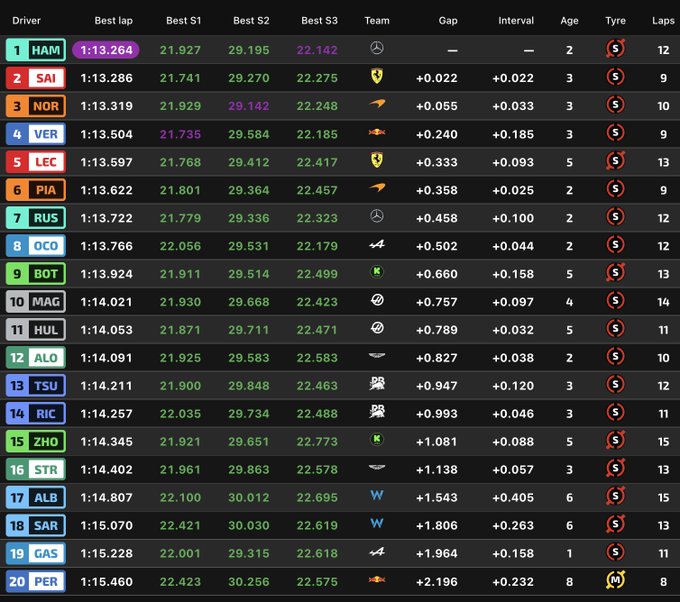Screen dimensions: 680x602
Task: Click the soft tyre icon in GAS's row
Action: pyautogui.click(x=615, y=552)
